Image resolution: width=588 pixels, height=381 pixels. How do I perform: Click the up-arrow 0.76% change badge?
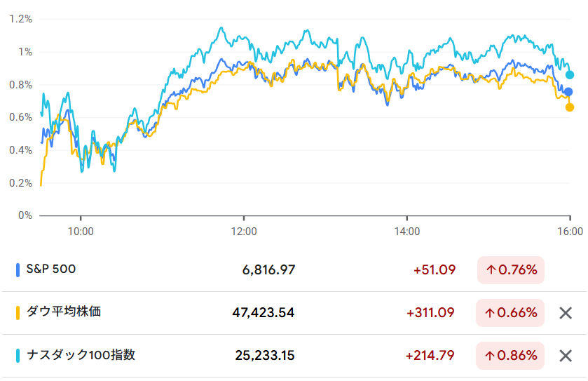(511, 270)
